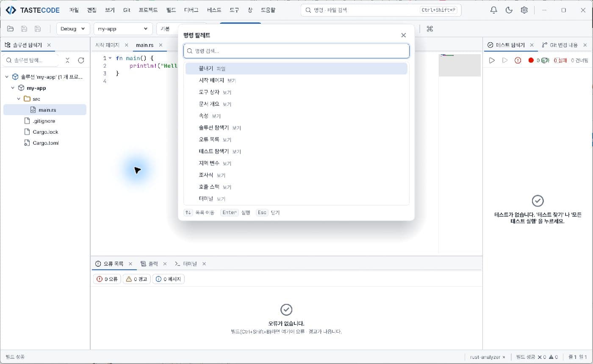Refresh the 솔루션 탐색기 tree
Viewport: 593px width, 364px height.
pos(81,61)
